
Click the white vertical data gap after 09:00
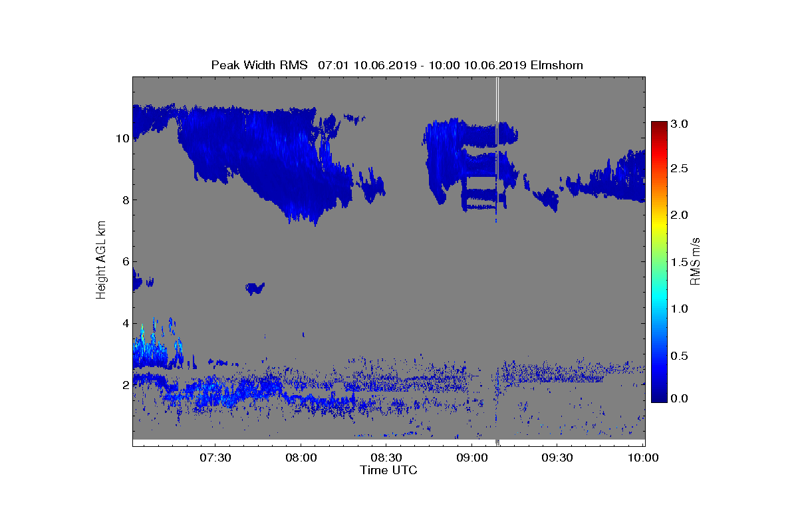[x=497, y=100]
